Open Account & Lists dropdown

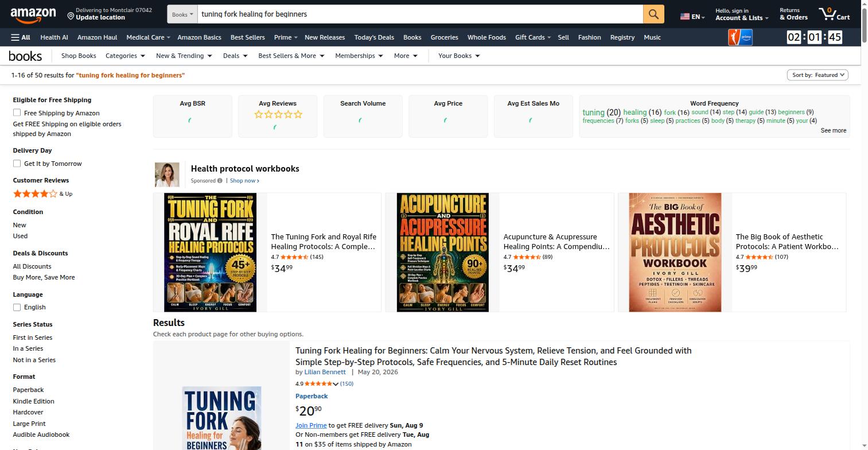[742, 14]
